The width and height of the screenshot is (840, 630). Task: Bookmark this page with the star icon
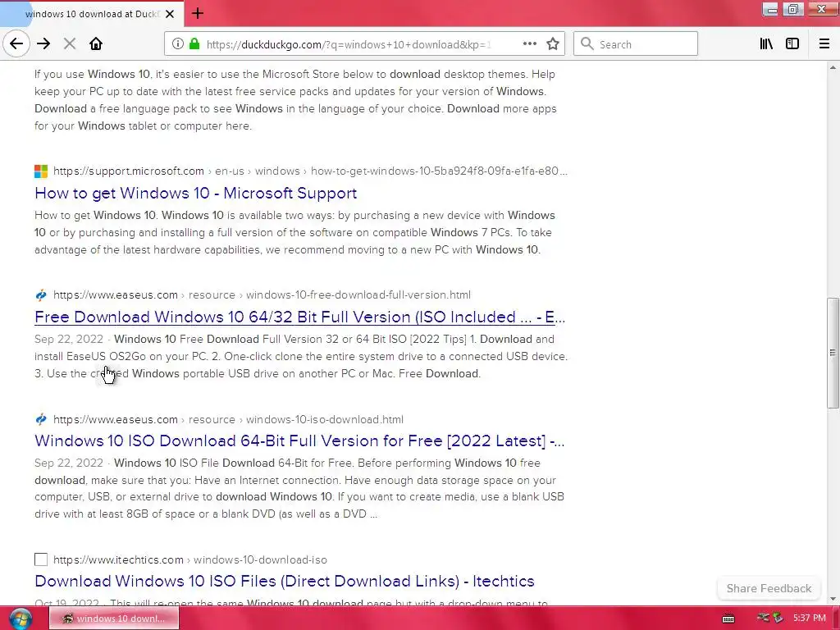[x=553, y=44]
